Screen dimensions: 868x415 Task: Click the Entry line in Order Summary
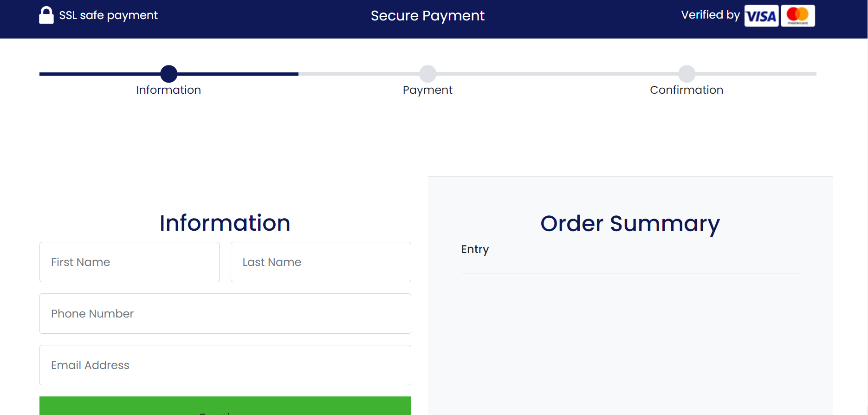tap(475, 249)
